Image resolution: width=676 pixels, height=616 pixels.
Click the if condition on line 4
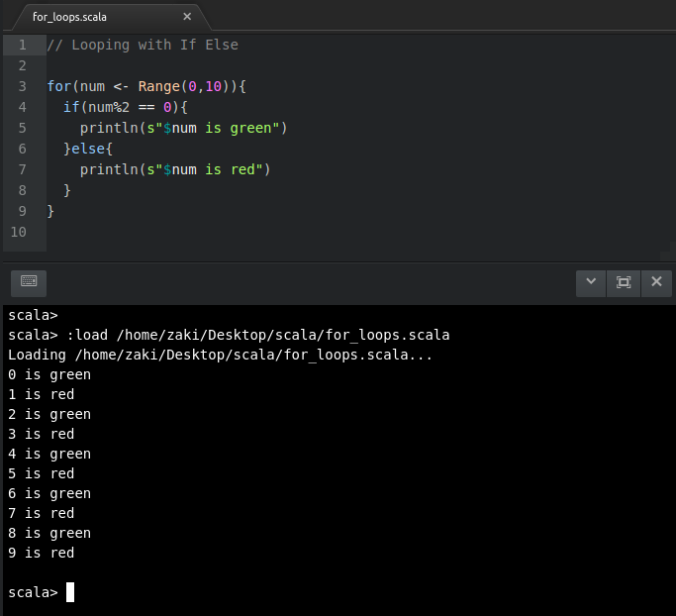point(126,107)
